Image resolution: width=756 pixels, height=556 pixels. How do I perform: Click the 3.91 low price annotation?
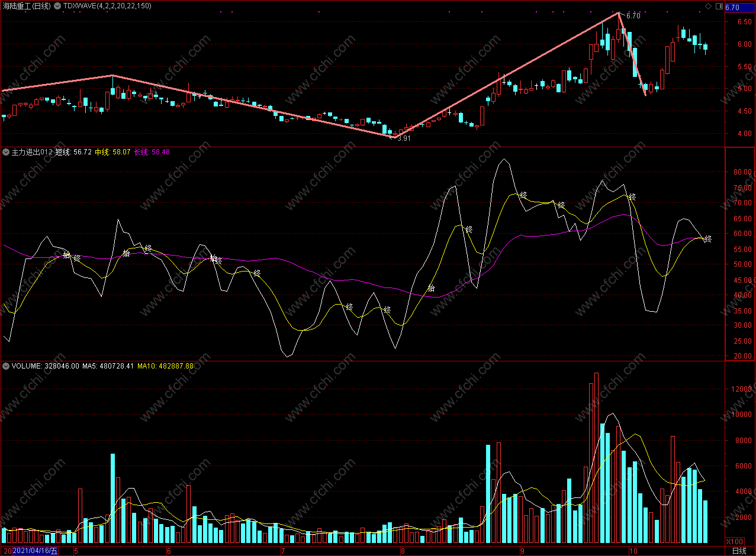(x=403, y=138)
